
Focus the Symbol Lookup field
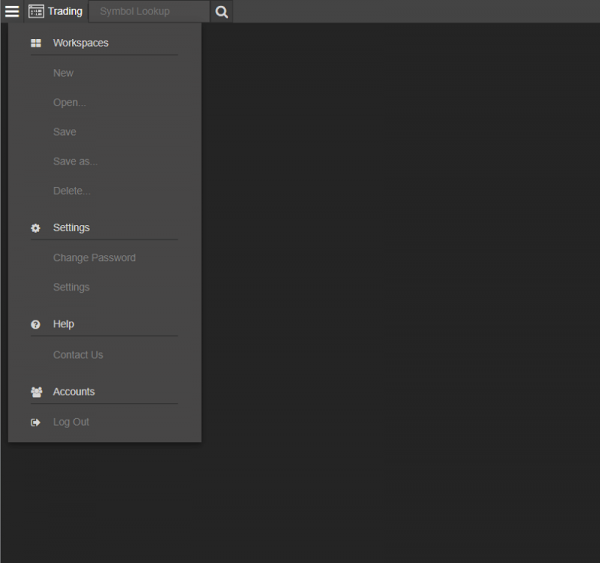149,11
